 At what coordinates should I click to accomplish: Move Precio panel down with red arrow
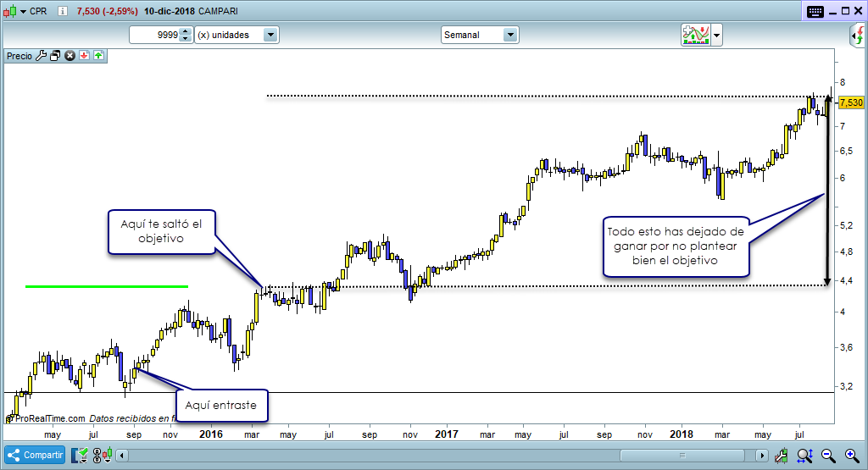click(x=85, y=56)
